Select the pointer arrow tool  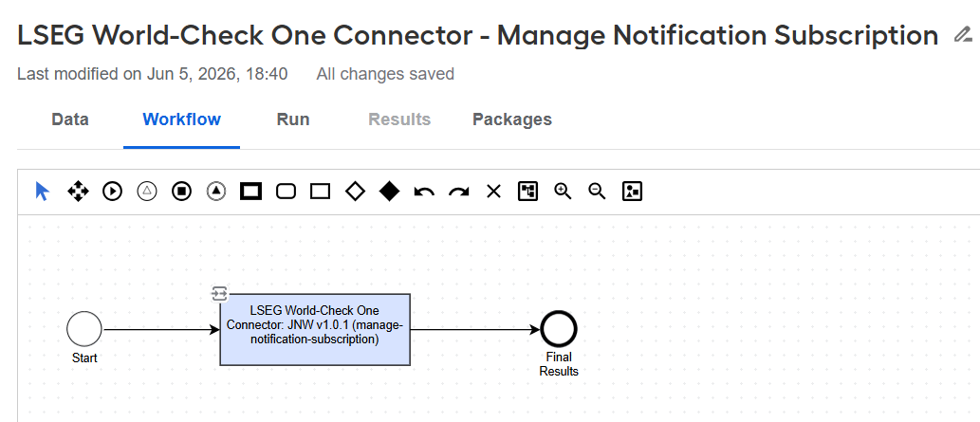pos(43,192)
